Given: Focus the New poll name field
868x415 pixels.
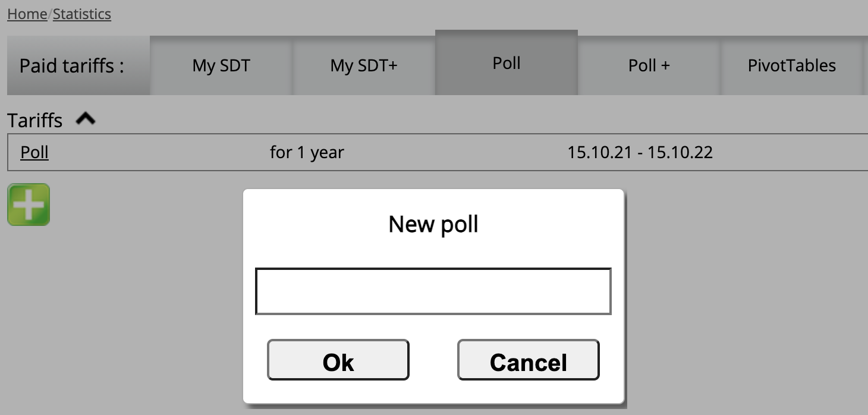Looking at the screenshot, I should pos(433,291).
